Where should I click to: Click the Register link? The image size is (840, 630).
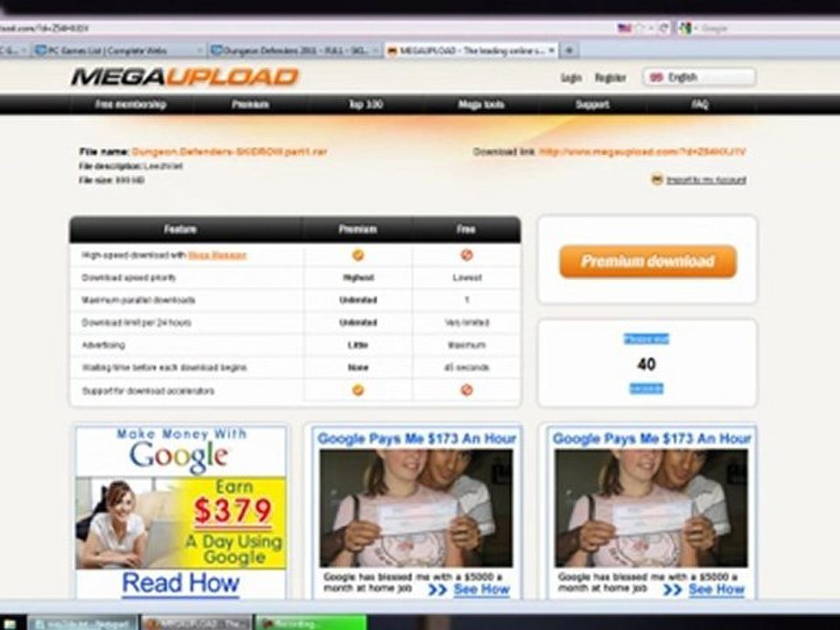611,78
